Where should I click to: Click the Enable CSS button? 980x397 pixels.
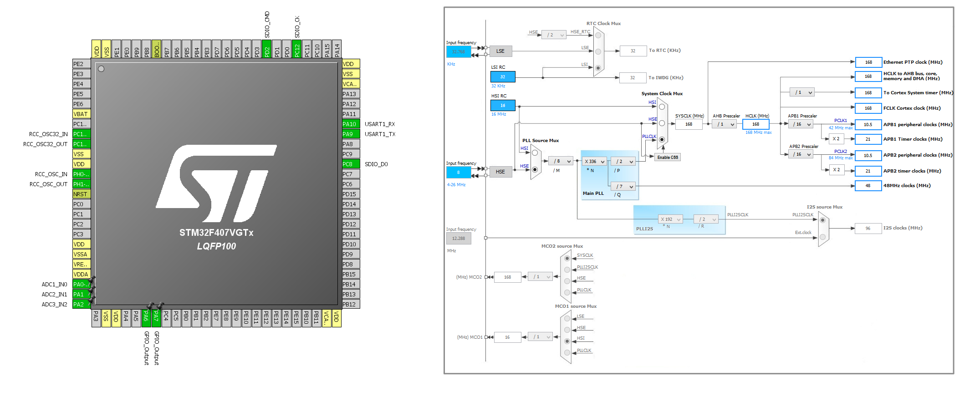(x=668, y=157)
